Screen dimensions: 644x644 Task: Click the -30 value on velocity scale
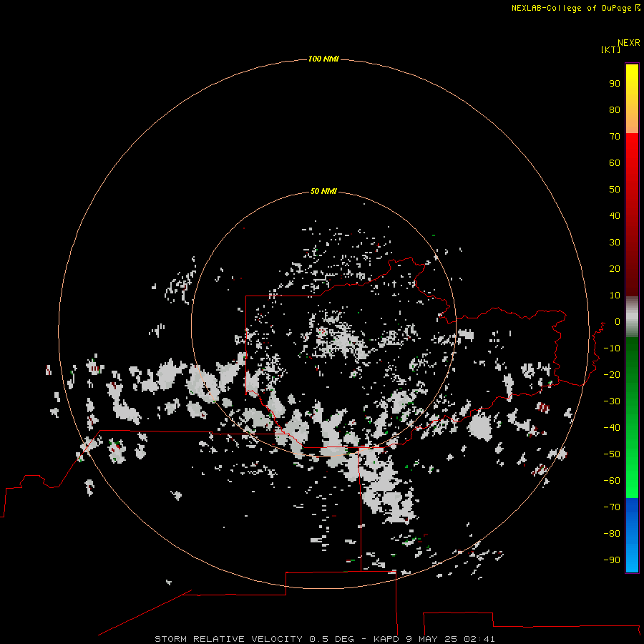click(x=612, y=401)
